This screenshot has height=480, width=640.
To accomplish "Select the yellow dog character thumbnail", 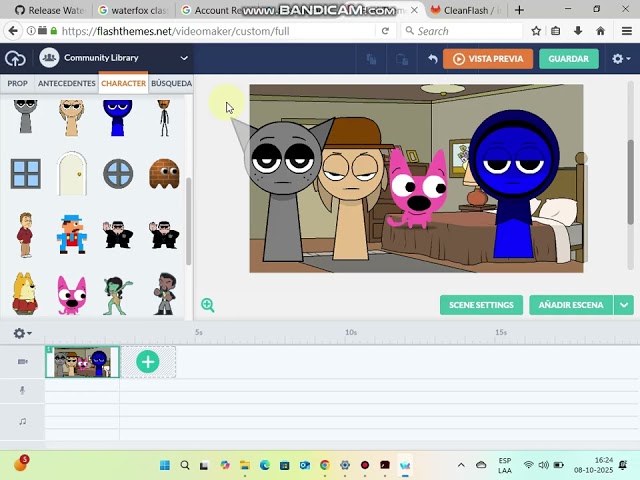I will coord(25,294).
